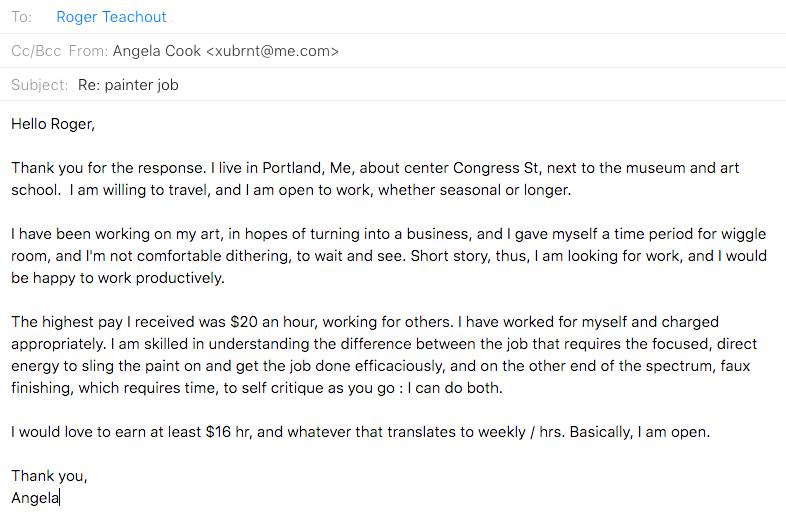Click the To: field label
The image size is (786, 527).
22,17
